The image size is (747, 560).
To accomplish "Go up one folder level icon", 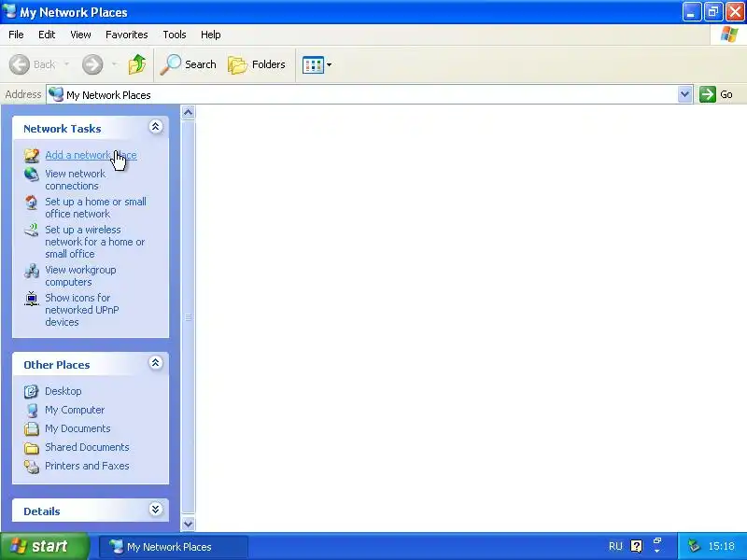I will point(137,64).
